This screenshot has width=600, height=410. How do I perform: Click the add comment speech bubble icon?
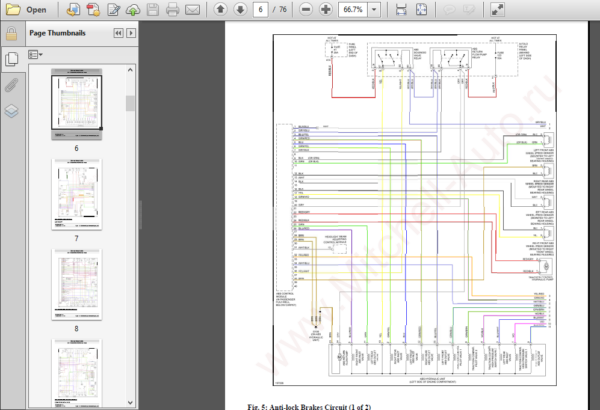449,9
